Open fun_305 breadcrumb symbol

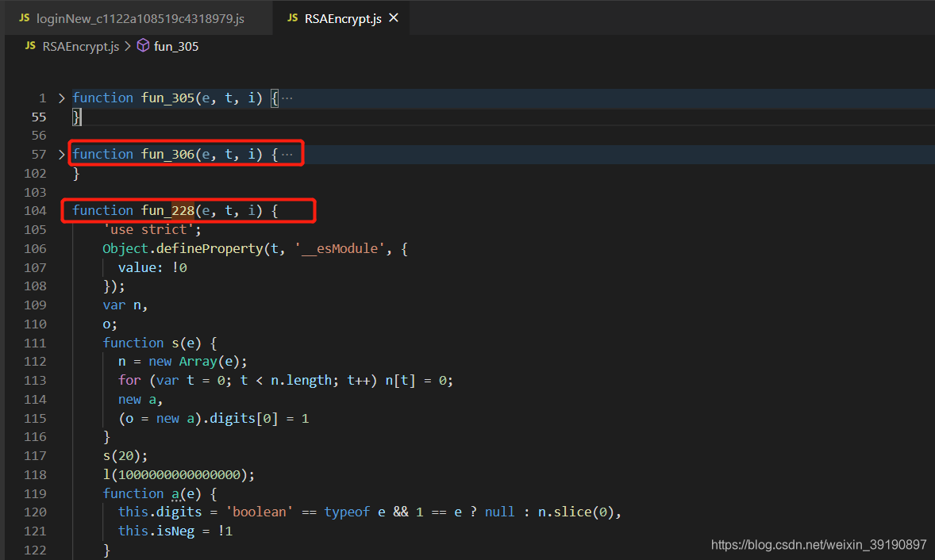point(176,47)
